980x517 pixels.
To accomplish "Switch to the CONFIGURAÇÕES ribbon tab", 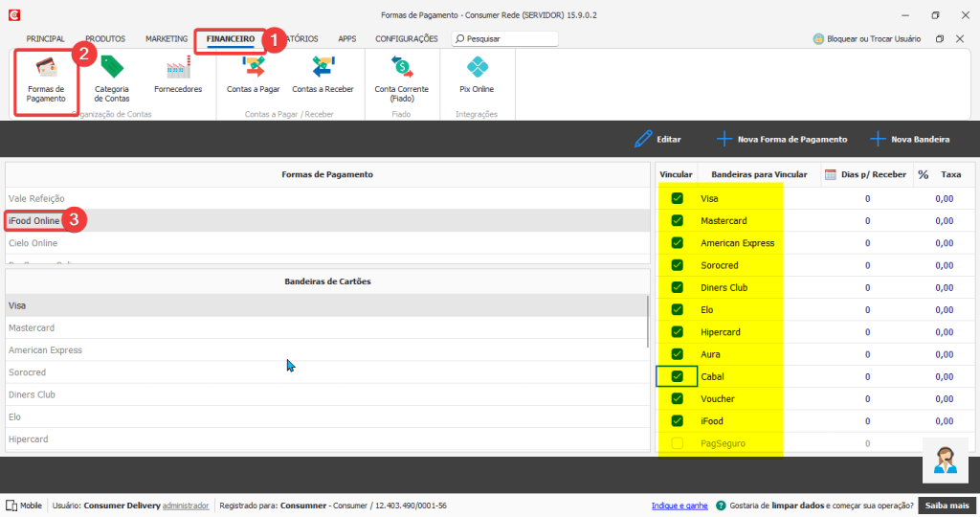I will (406, 38).
